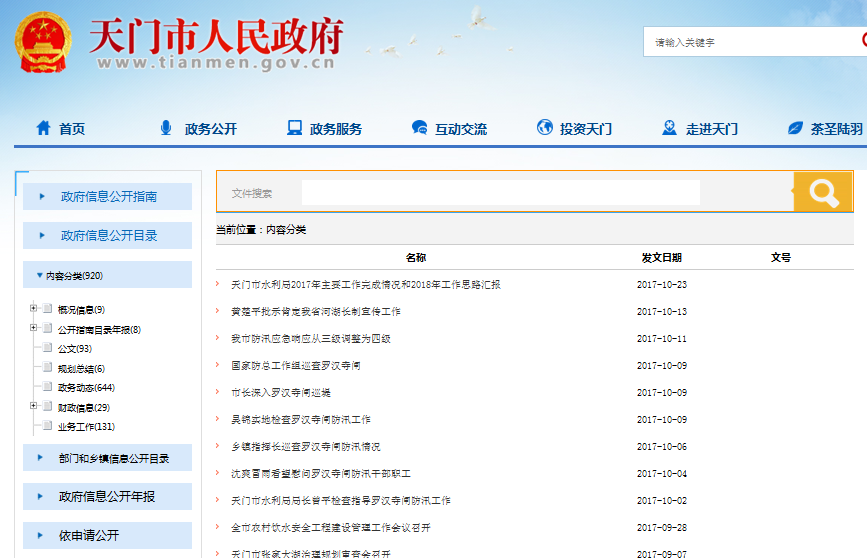Click the 文件搜索 text input field
This screenshot has height=558, width=867.
pos(500,193)
